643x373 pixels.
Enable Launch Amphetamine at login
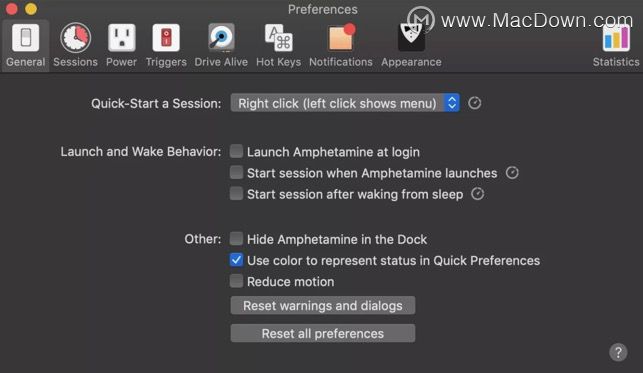pyautogui.click(x=236, y=151)
